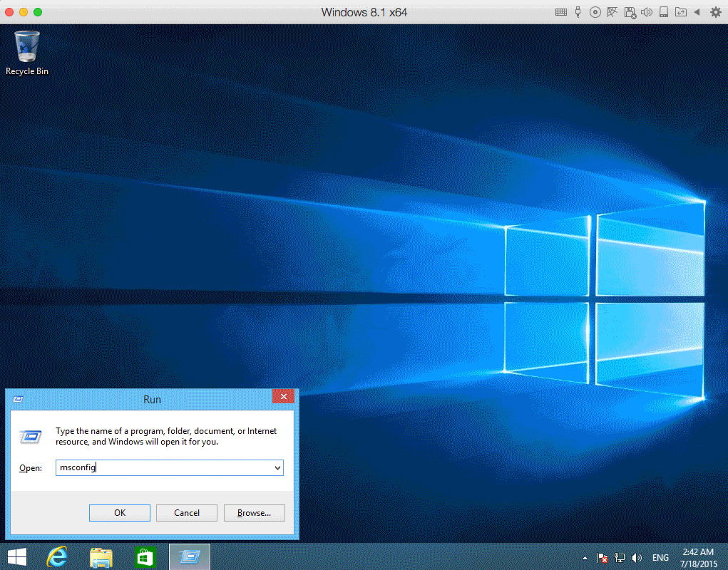Click the network tray icon
This screenshot has height=570, width=728.
(620, 558)
